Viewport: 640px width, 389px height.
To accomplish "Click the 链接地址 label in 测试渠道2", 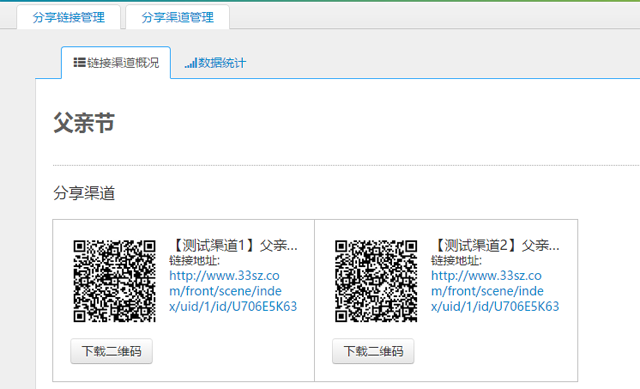I will pos(456,260).
